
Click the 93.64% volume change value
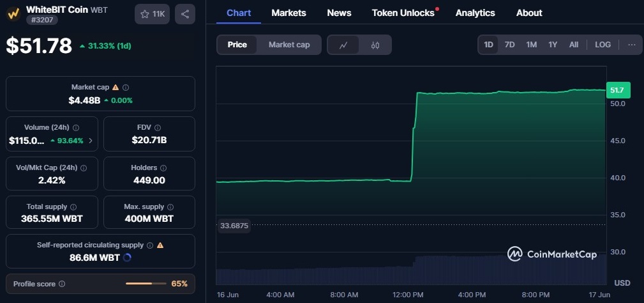[67, 141]
